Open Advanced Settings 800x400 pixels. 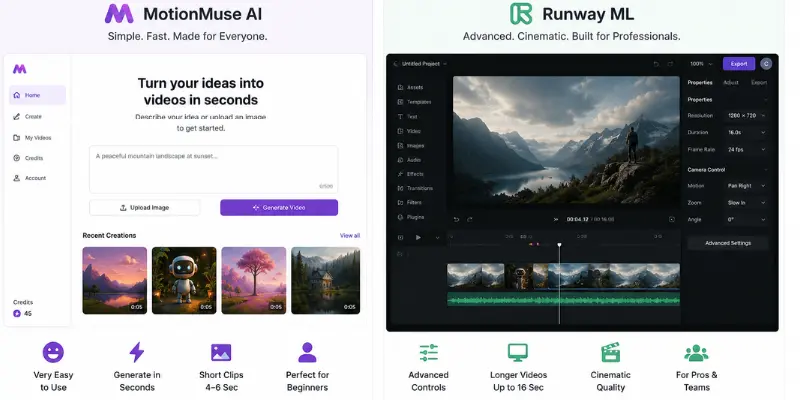(728, 243)
